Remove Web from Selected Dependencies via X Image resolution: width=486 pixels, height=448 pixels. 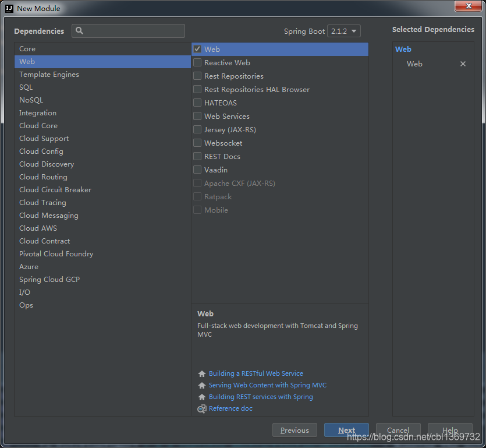(463, 64)
